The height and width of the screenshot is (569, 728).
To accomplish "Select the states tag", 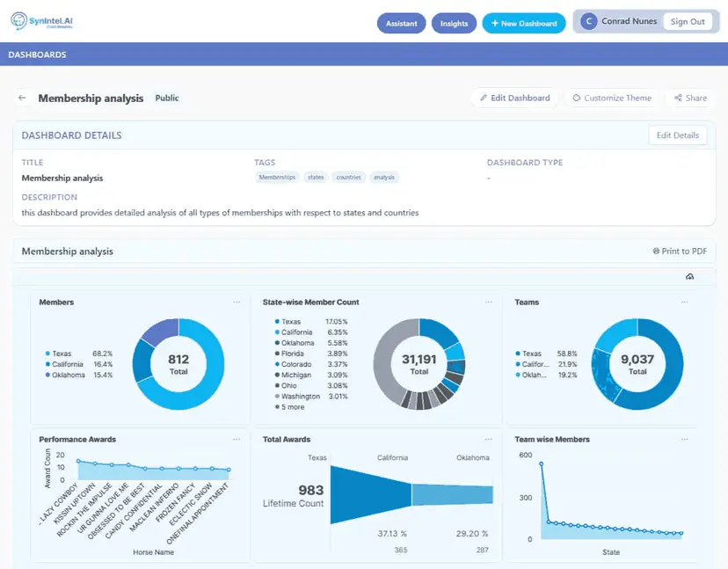I will point(316,178).
